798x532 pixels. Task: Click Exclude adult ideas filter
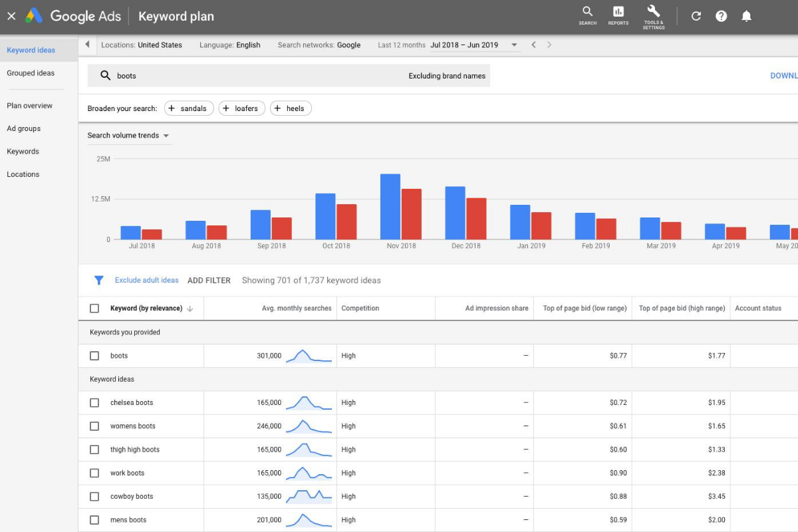click(x=147, y=280)
